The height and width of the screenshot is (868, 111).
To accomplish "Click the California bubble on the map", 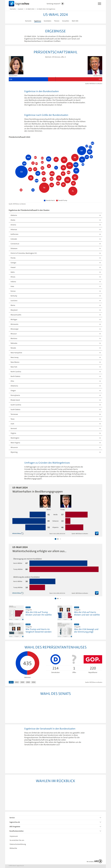I will coord(21,172).
